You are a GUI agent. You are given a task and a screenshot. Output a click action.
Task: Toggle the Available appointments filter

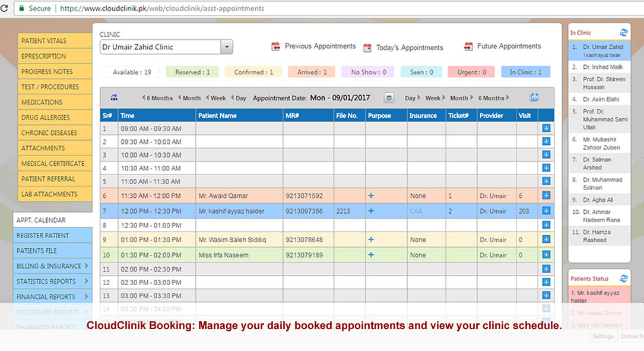tap(131, 71)
